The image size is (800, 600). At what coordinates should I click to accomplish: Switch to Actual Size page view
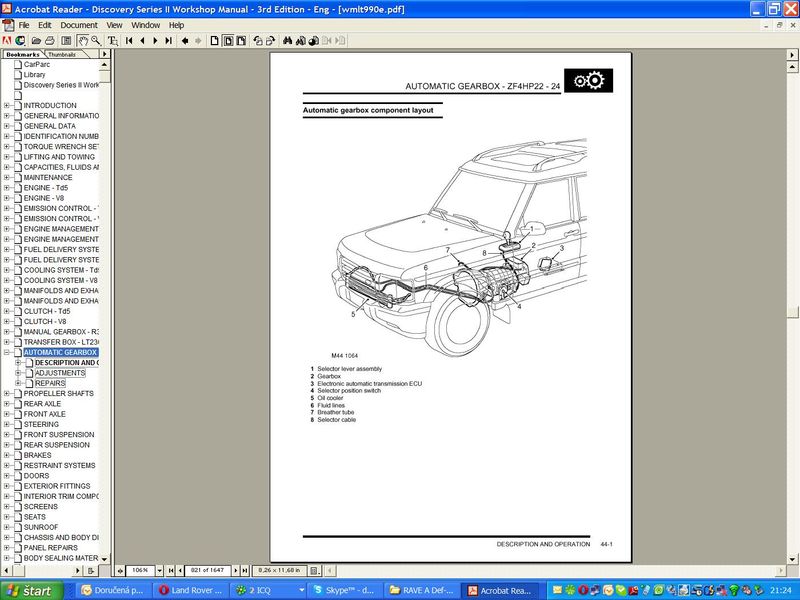[214, 41]
